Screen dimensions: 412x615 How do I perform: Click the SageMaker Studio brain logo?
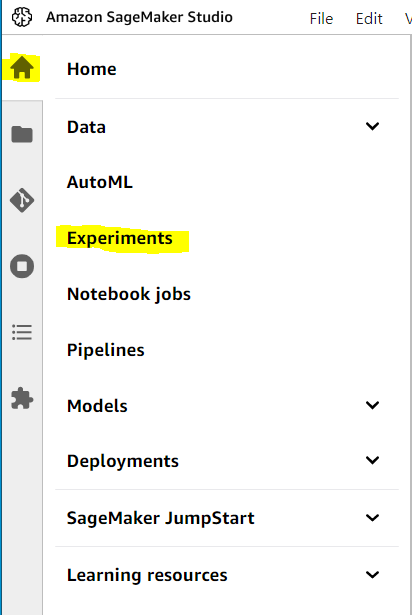tap(22, 17)
